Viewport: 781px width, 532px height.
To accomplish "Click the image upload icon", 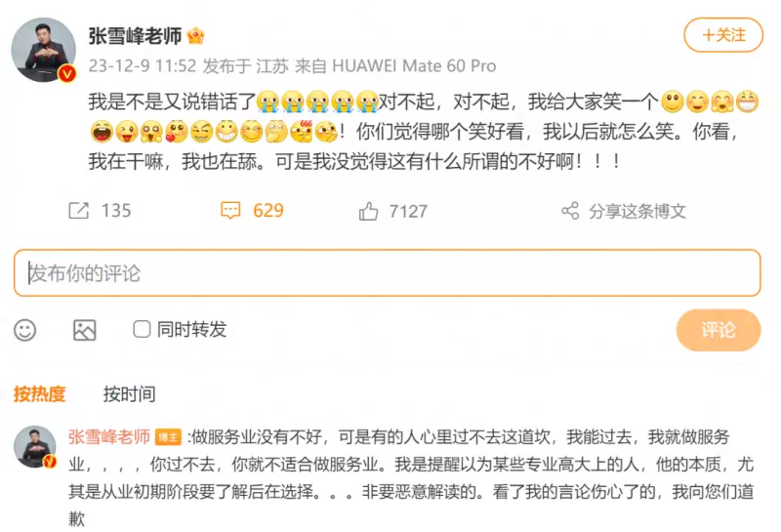I will (85, 330).
